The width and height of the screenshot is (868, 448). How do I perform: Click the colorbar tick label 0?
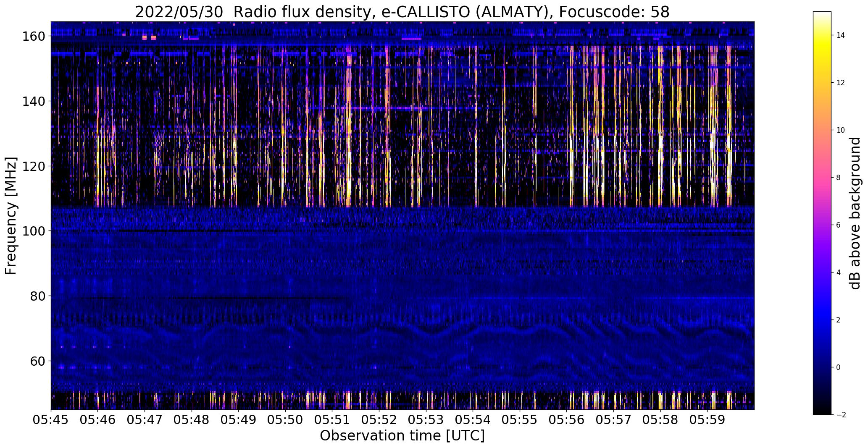pos(839,367)
